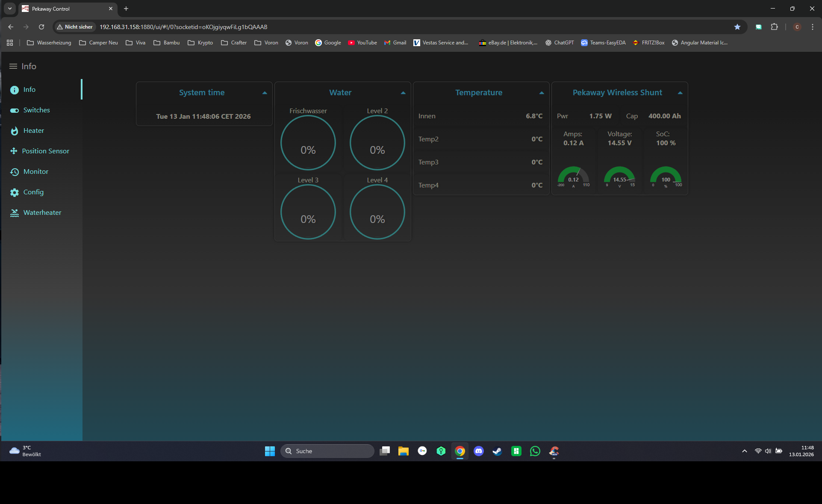Open the hamburger side menu icon
The width and height of the screenshot is (822, 504).
click(13, 66)
